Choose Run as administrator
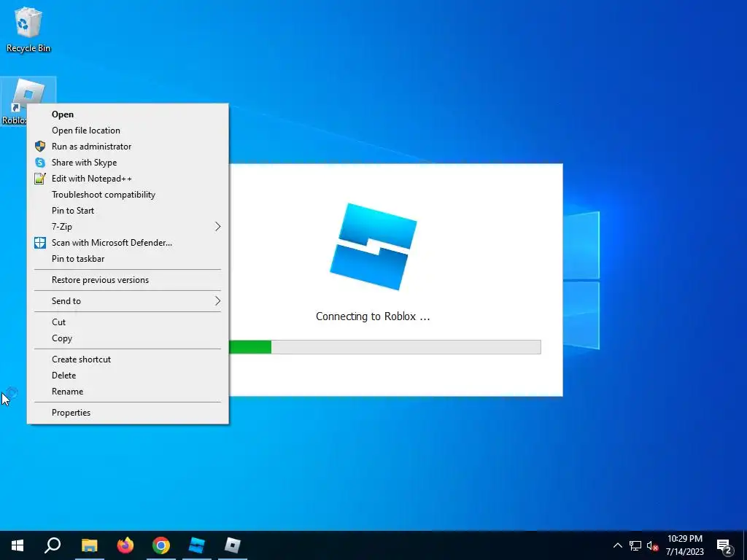 128,146
